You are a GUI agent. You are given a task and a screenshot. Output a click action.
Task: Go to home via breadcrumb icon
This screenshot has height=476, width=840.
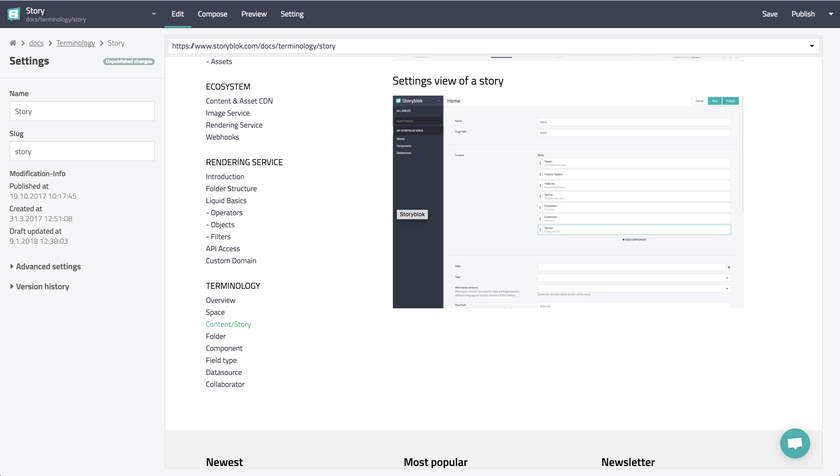(x=13, y=43)
